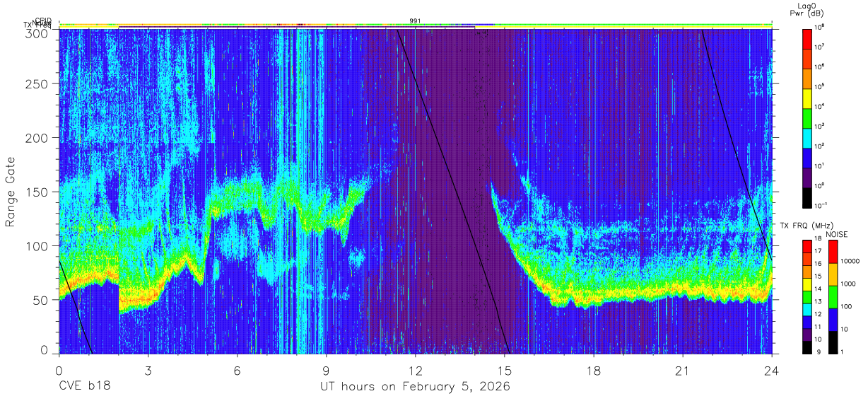Click the '21' tick label on the UT hours axis

point(682,371)
